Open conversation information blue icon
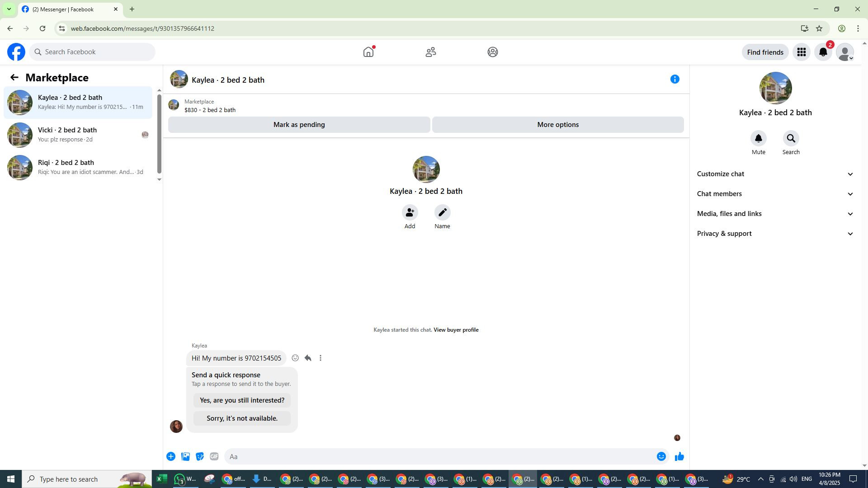Image resolution: width=868 pixels, height=488 pixels. pos(675,80)
